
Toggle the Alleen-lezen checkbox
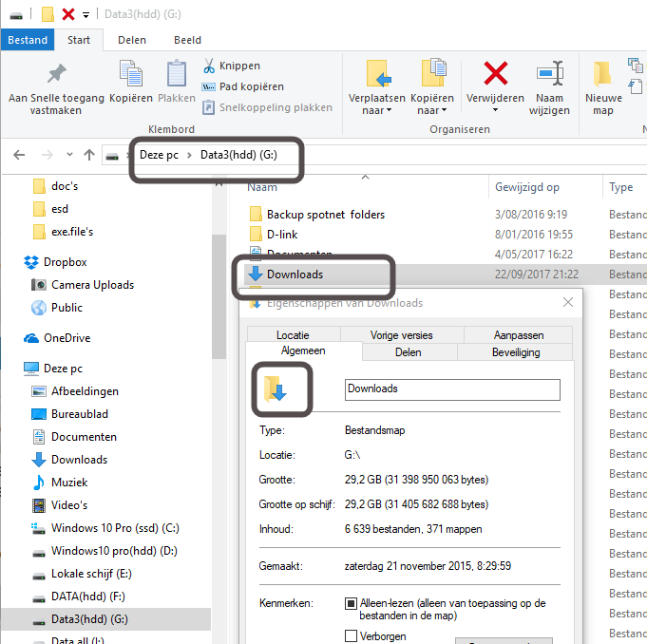pos(351,603)
